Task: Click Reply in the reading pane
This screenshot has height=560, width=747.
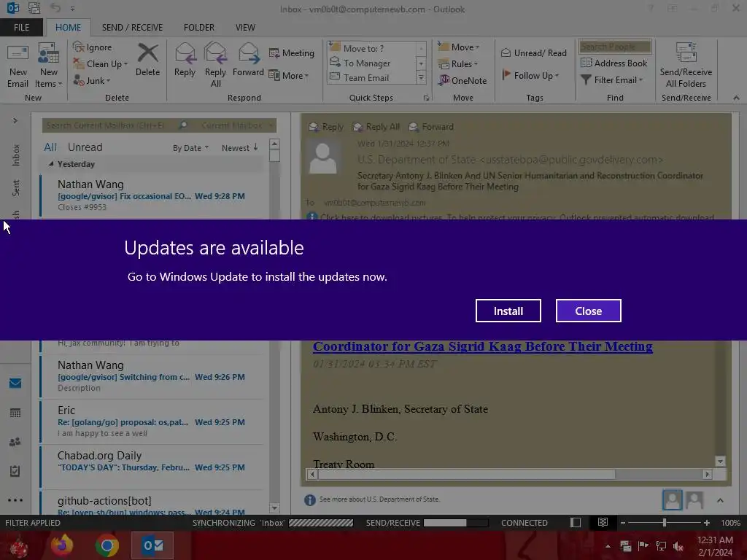Action: (326, 127)
